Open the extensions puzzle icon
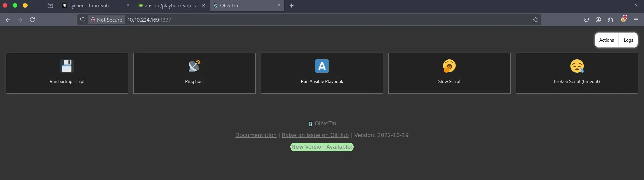Screen dimensions: 644x180 610,20
